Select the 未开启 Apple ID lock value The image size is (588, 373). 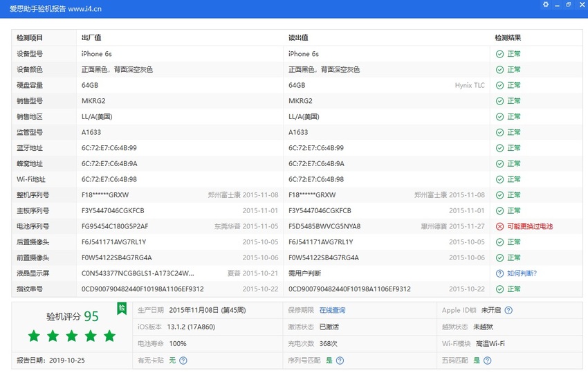(x=491, y=310)
